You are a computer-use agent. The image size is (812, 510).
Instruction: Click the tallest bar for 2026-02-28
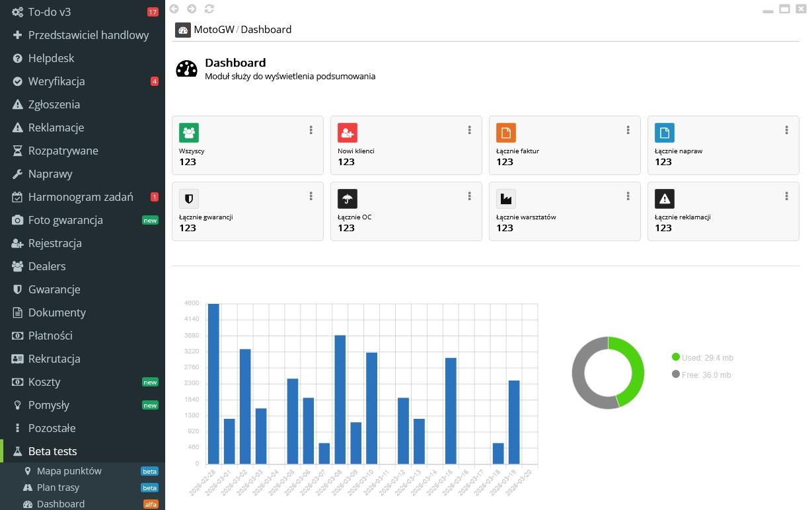213,383
